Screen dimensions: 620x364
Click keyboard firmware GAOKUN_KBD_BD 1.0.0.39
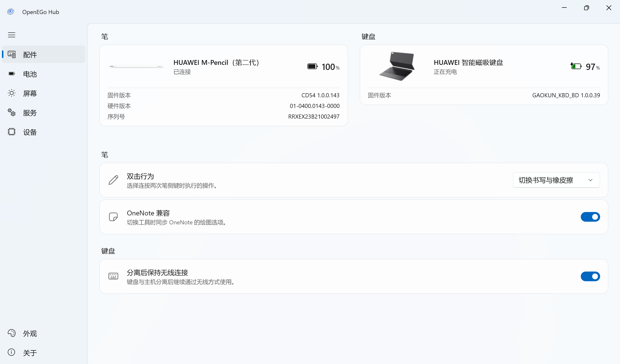pyautogui.click(x=566, y=95)
